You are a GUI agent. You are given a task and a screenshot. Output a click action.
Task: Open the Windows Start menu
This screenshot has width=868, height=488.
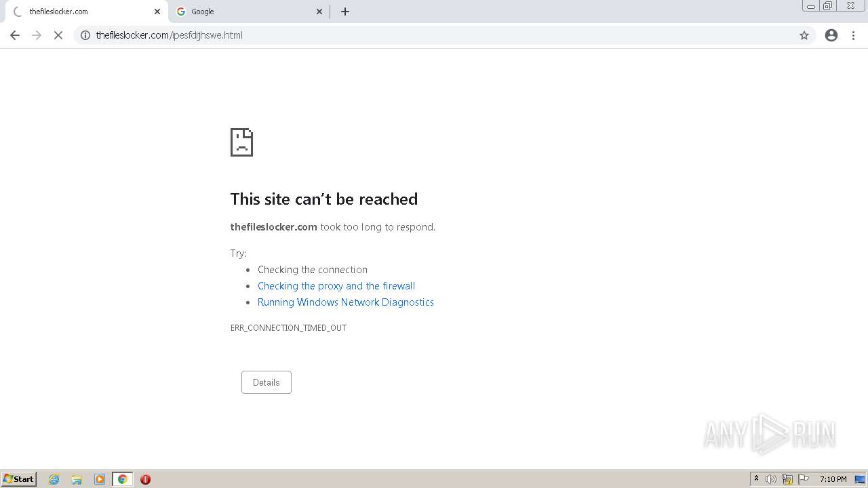point(19,479)
